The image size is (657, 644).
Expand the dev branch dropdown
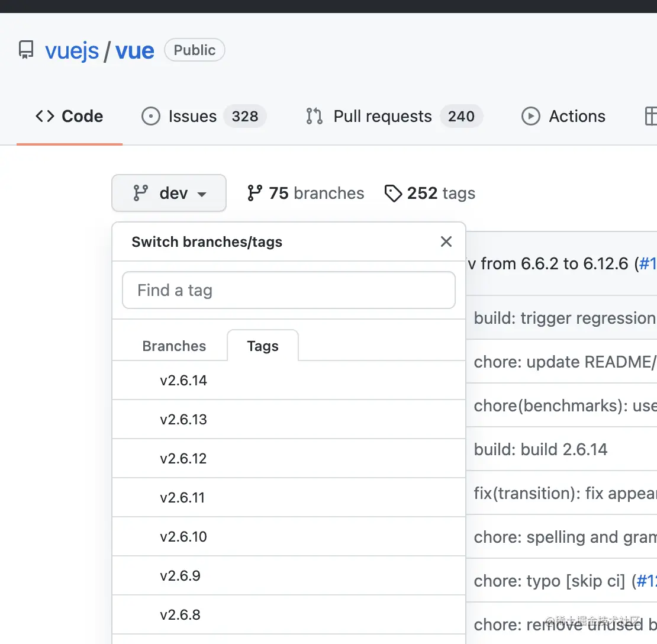click(169, 193)
